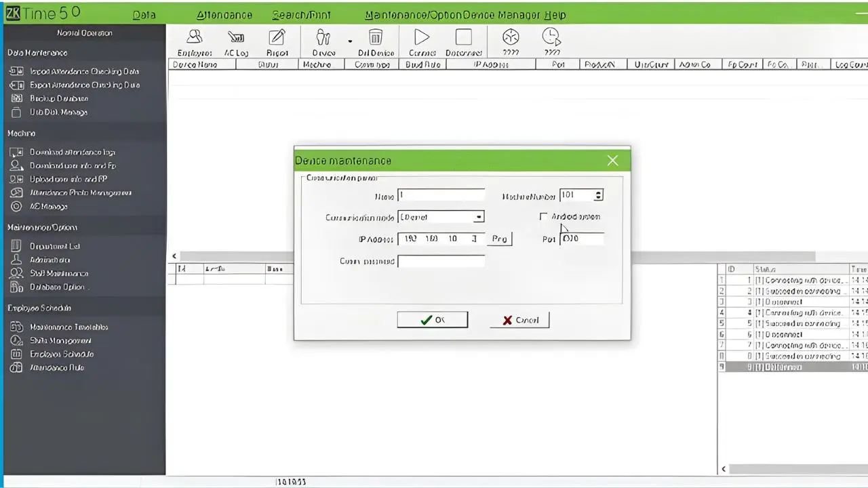Click the Machine Number value field
868x488 pixels.
pos(576,195)
